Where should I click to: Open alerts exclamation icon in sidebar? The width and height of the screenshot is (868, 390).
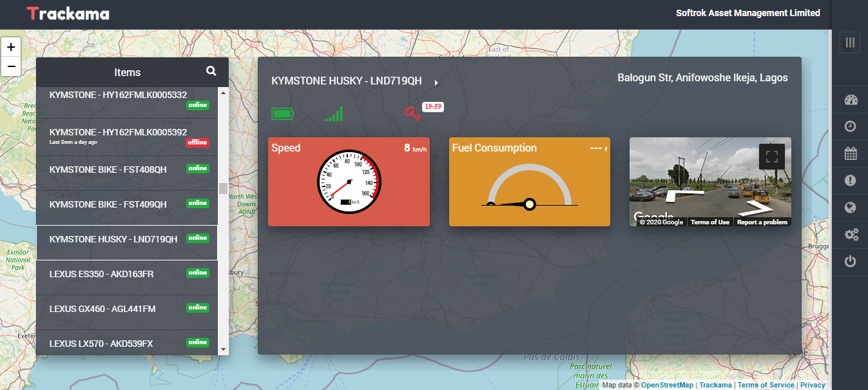point(851,180)
